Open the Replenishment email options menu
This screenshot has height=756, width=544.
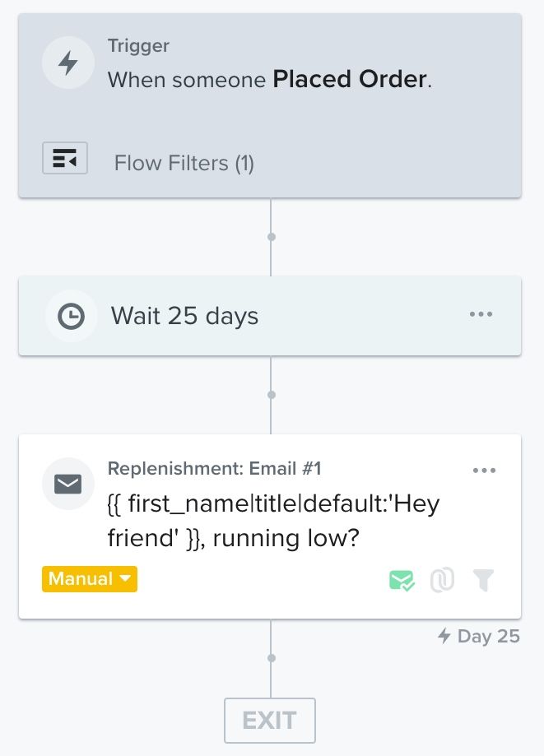coord(484,470)
